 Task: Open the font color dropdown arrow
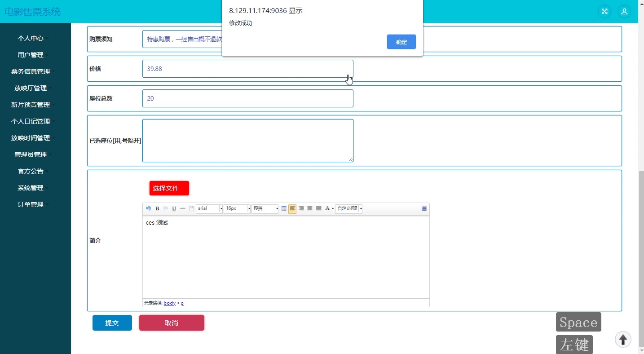pyautogui.click(x=333, y=208)
